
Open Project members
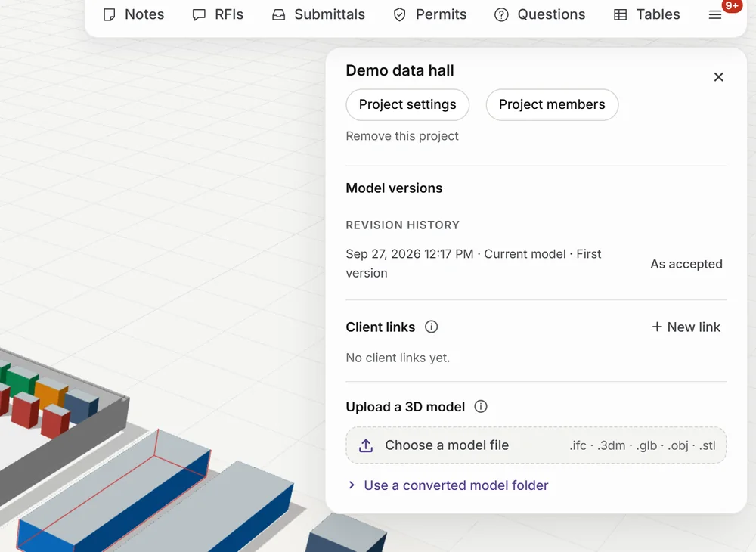point(552,104)
